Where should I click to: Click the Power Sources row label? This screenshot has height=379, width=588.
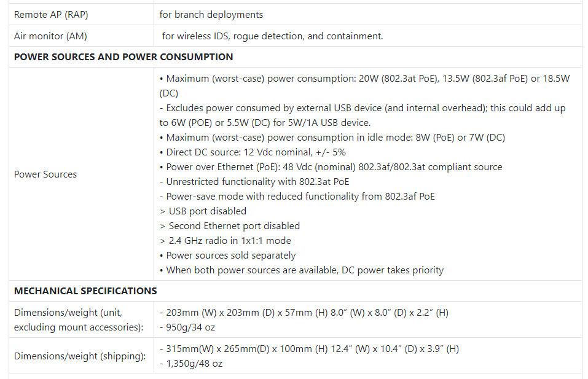(x=45, y=174)
